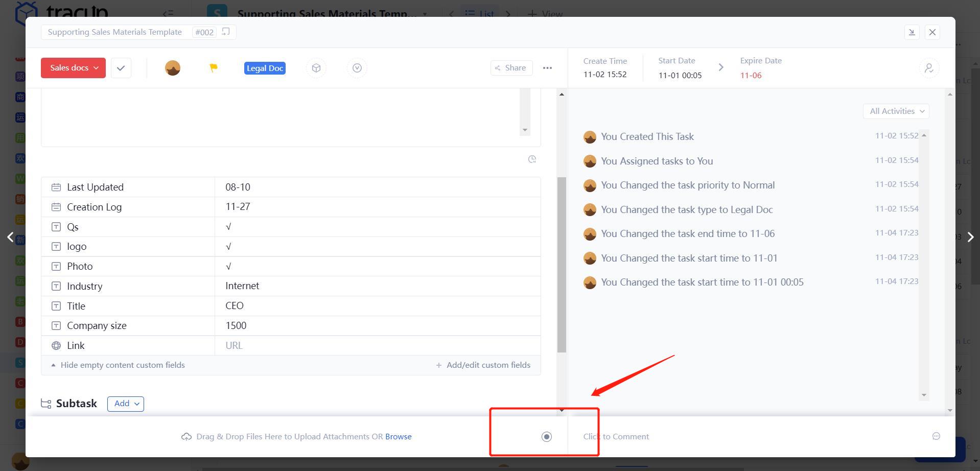Click the description box scroll-down arrow
This screenshot has width=980, height=471.
pyautogui.click(x=525, y=130)
